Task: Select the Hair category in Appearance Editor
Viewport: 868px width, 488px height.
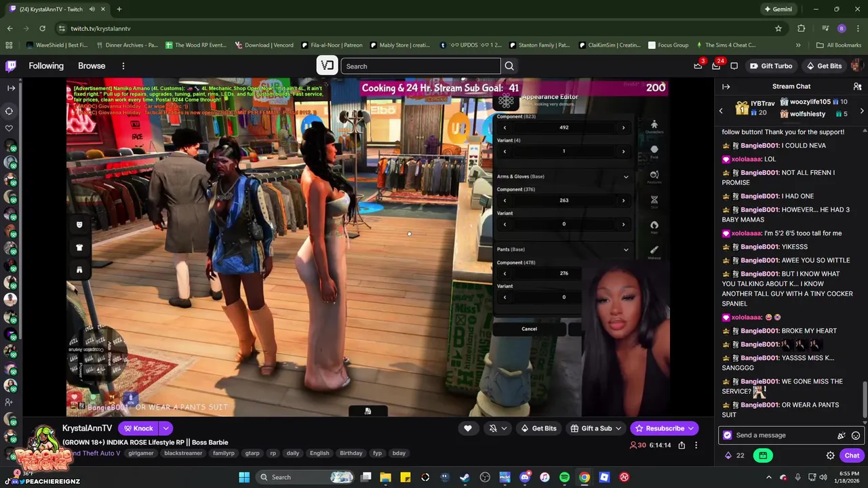Action: [654, 226]
